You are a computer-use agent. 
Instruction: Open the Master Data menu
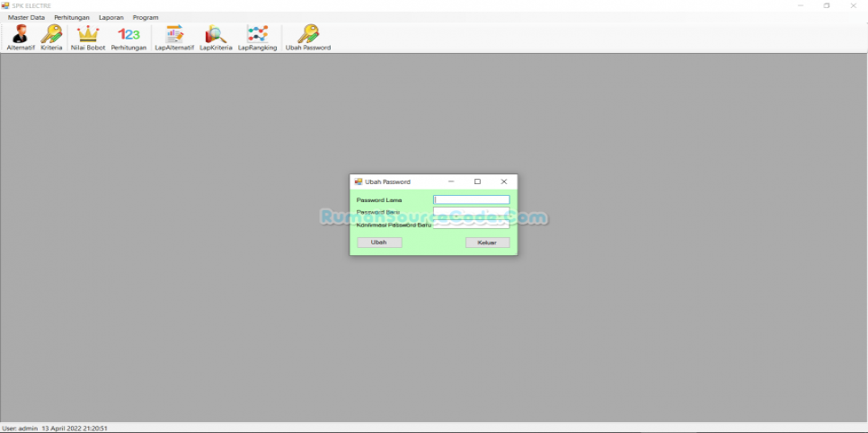[27, 17]
